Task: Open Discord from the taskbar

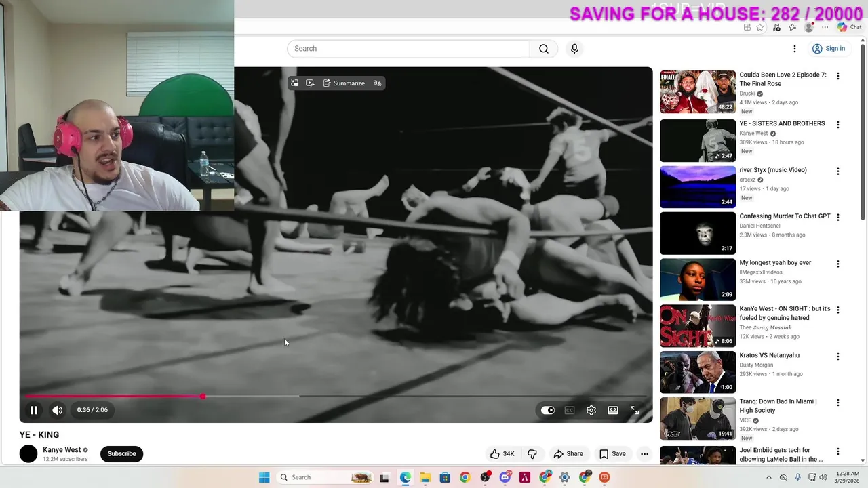Action: click(x=505, y=477)
